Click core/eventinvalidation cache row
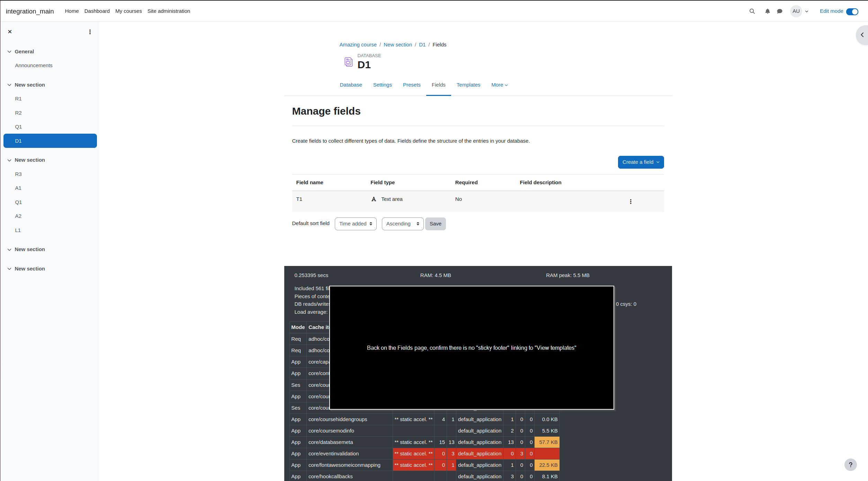Image resolution: width=868 pixels, height=481 pixels. 424,454
